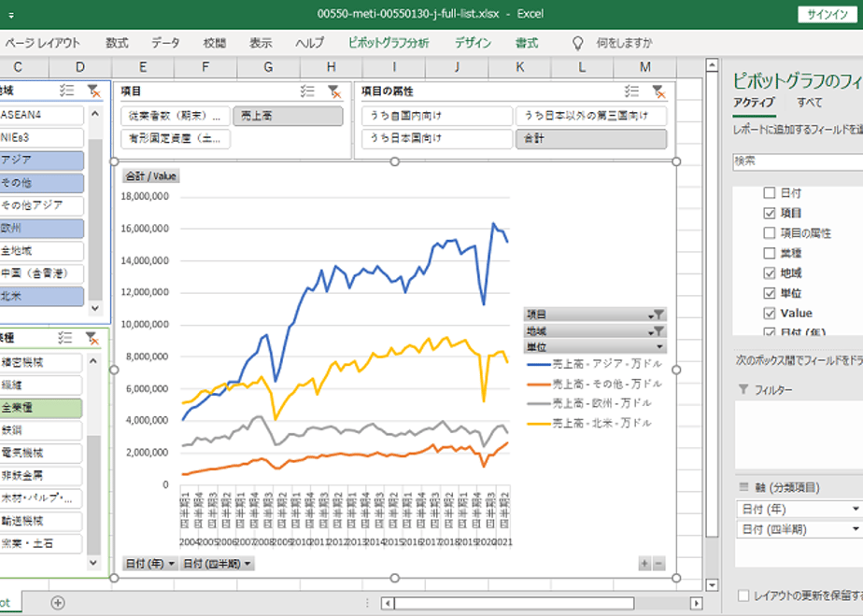Viewport: 863px width, 616px height.
Task: Select うち日本以外の第三国向け slicer item
Action: pyautogui.click(x=591, y=116)
